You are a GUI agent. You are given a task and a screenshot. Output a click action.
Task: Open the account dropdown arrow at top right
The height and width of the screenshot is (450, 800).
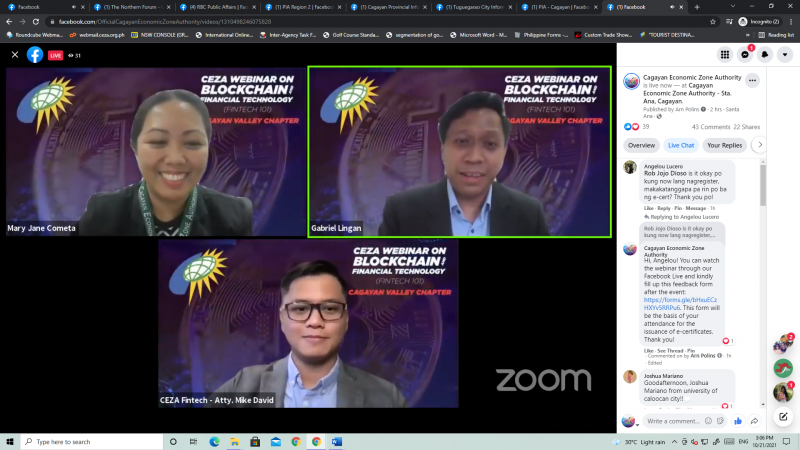785,55
